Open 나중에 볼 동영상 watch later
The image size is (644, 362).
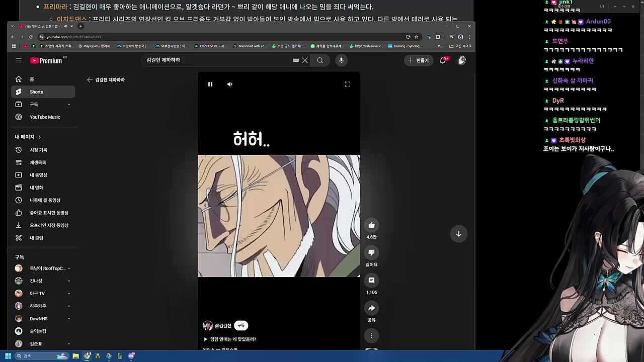(x=43, y=200)
